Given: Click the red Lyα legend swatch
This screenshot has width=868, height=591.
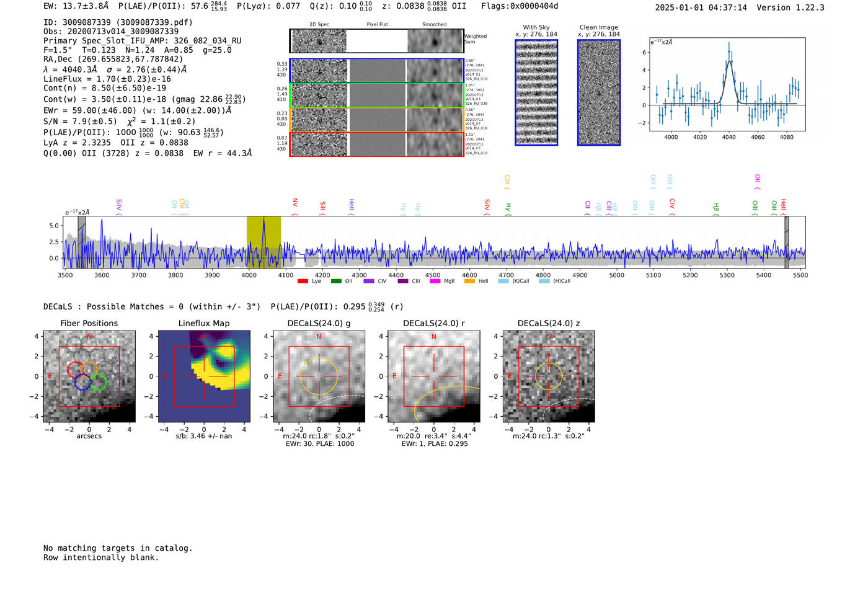Looking at the screenshot, I should click(x=303, y=281).
